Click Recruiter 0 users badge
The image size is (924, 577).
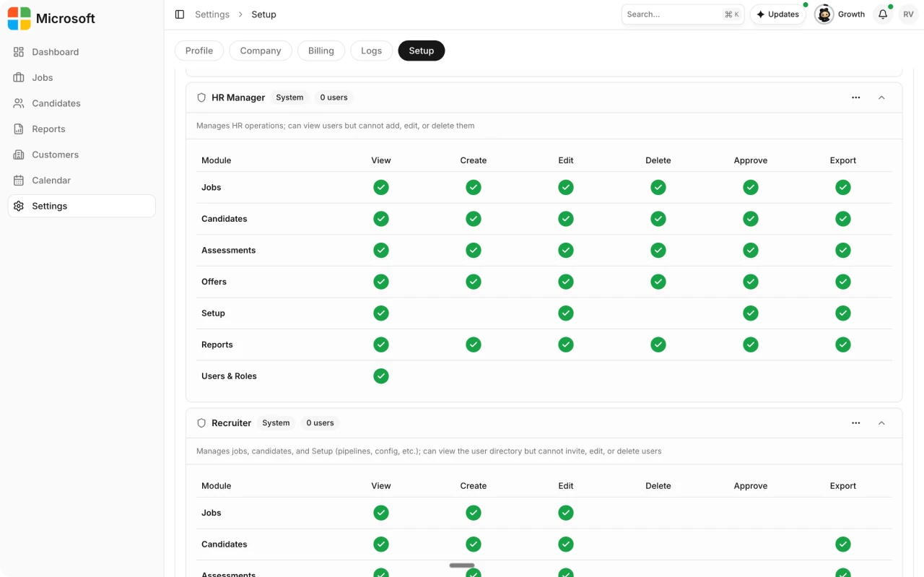click(x=320, y=423)
